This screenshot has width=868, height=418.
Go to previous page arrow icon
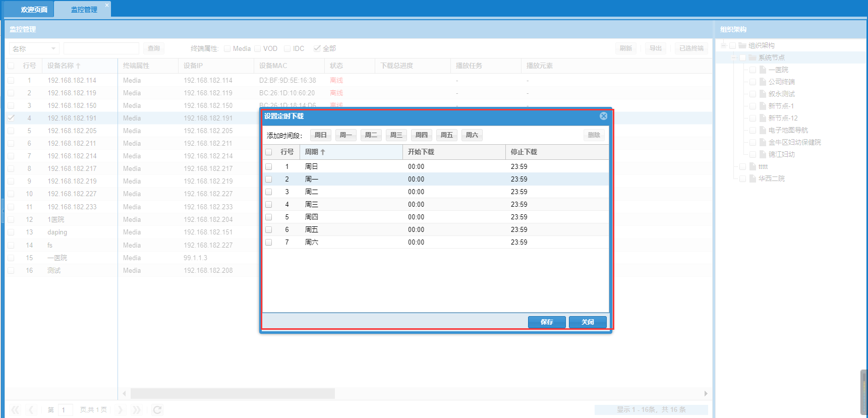tap(31, 410)
